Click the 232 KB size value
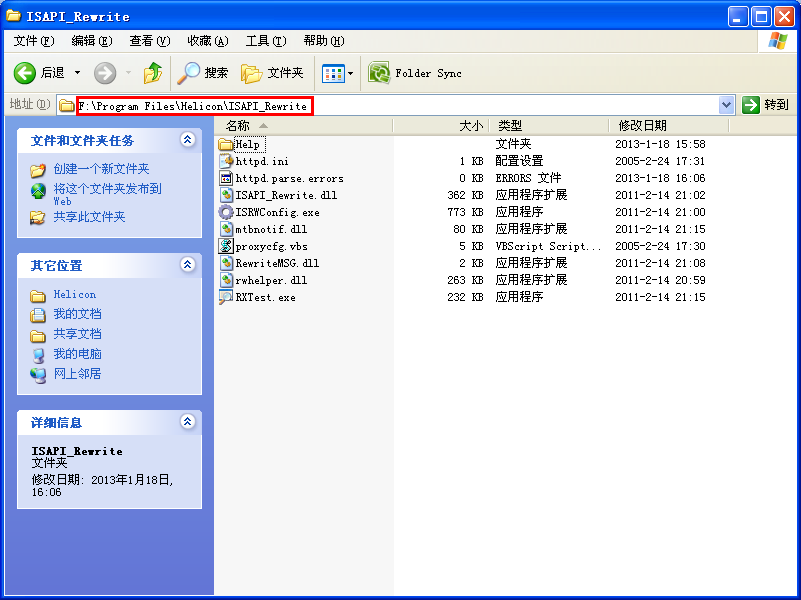 click(465, 297)
